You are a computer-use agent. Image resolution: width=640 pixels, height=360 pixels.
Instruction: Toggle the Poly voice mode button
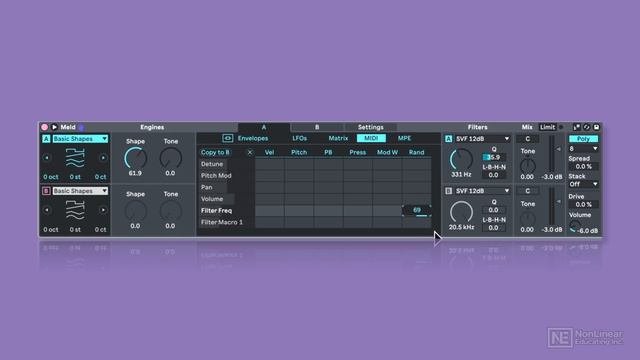(x=583, y=139)
